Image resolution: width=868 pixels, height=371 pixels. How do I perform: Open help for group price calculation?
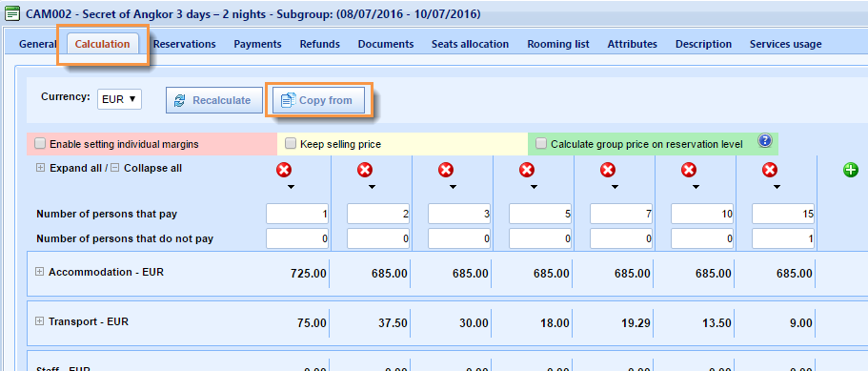pos(764,140)
